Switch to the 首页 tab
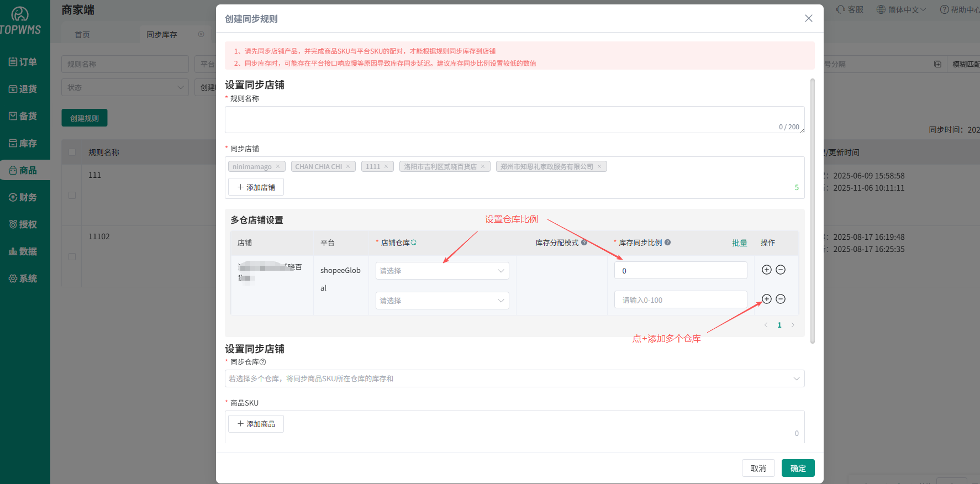The width and height of the screenshot is (980, 484). [82, 34]
